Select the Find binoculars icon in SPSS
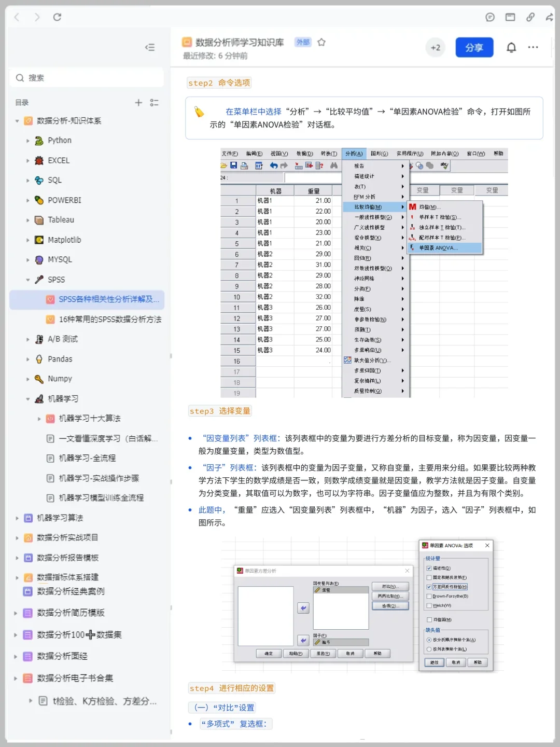 (334, 165)
